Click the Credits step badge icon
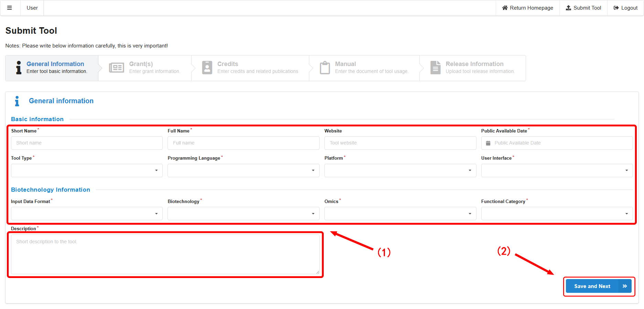This screenshot has height=309, width=644. [207, 68]
